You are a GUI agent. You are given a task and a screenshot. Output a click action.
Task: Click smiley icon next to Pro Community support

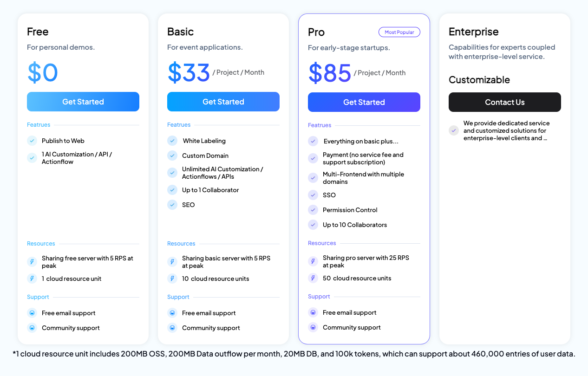[313, 327]
